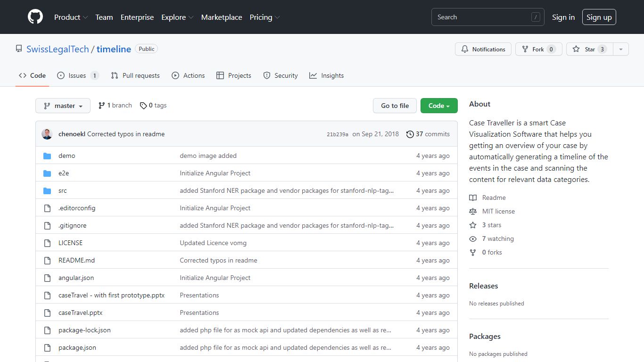This screenshot has height=362, width=644.
Task: Open the Product dropdown menu
Action: [x=71, y=17]
